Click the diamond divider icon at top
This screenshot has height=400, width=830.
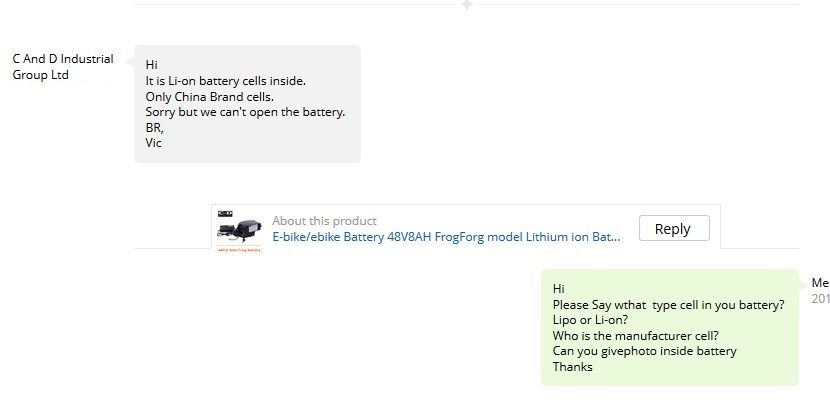466,5
